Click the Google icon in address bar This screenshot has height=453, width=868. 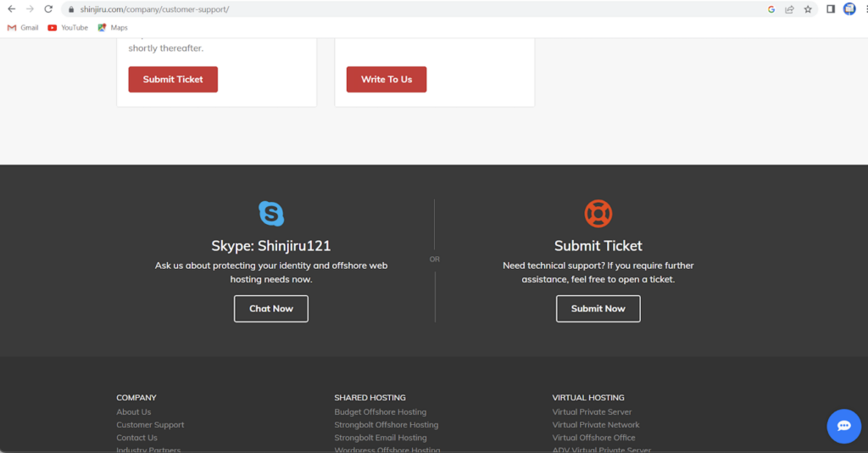[x=771, y=9]
